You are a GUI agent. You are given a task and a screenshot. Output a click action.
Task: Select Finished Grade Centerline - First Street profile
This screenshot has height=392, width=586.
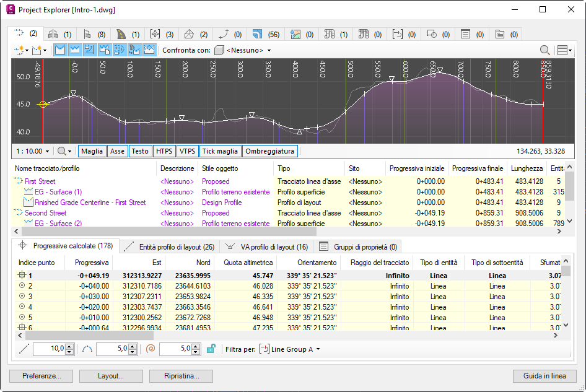point(90,202)
